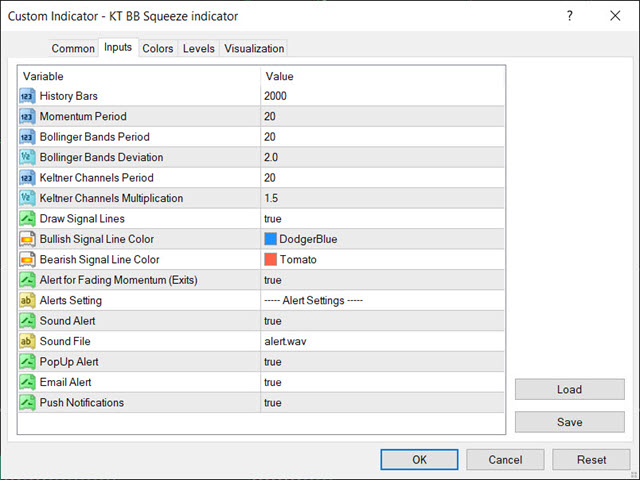This screenshot has height=480, width=640.
Task: Toggle the PopUp Alert true value
Action: pyautogui.click(x=272, y=362)
